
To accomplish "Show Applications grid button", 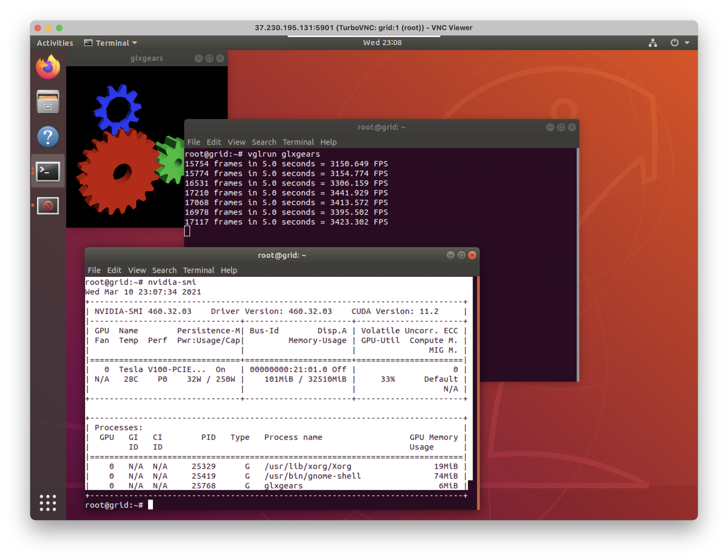I will [48, 503].
